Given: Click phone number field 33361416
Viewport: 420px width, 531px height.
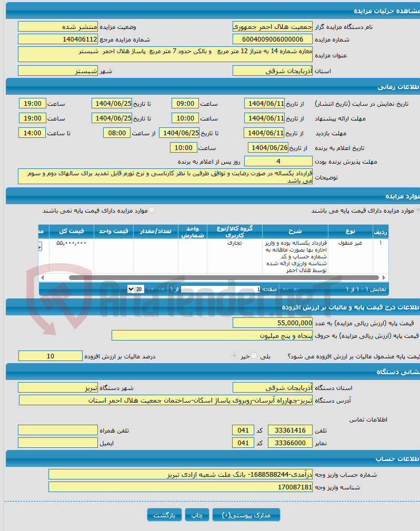Looking at the screenshot, I should [x=290, y=430].
